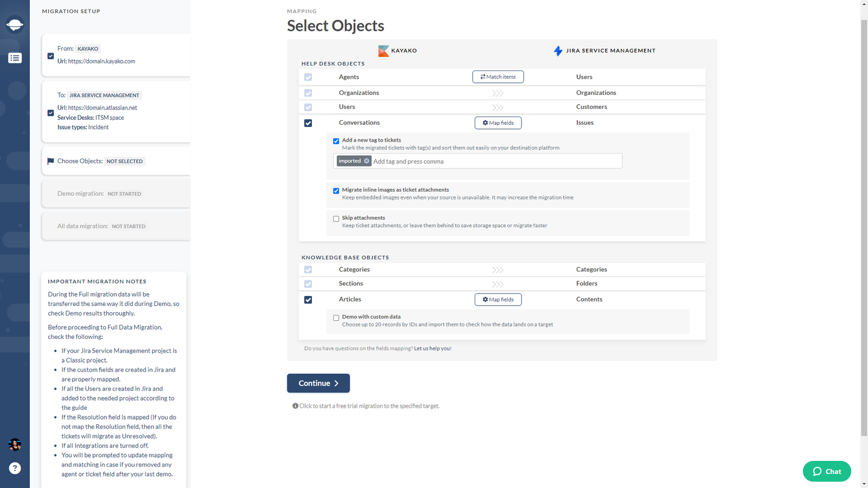The width and height of the screenshot is (868, 488).
Task: Toggle the Organizations checkbox
Action: click(308, 93)
